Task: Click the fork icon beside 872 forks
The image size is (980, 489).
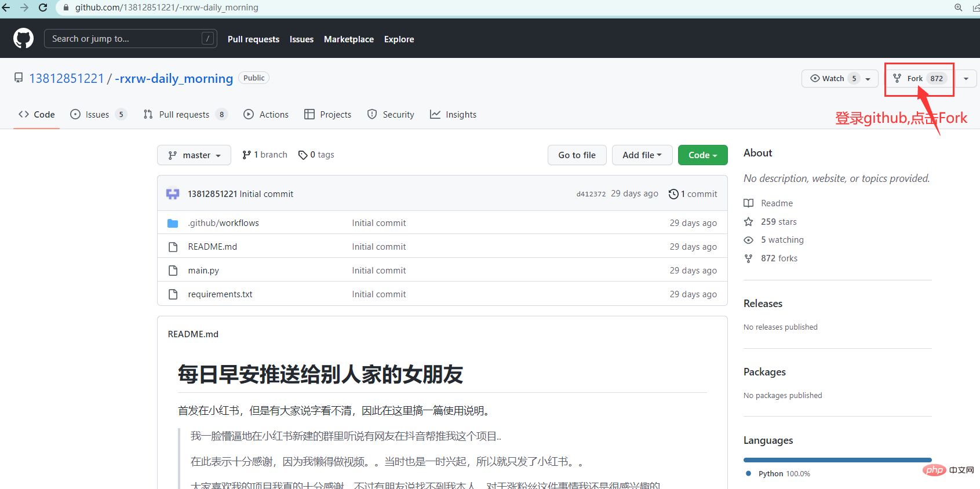Action: [749, 258]
